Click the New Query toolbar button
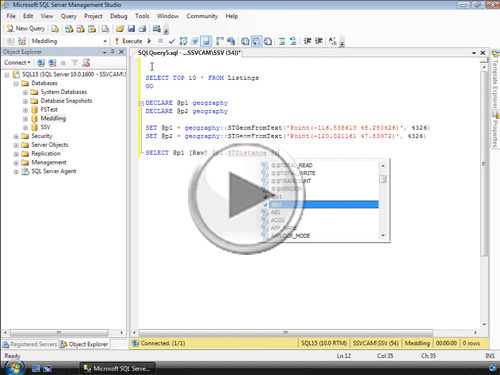 pos(26,29)
